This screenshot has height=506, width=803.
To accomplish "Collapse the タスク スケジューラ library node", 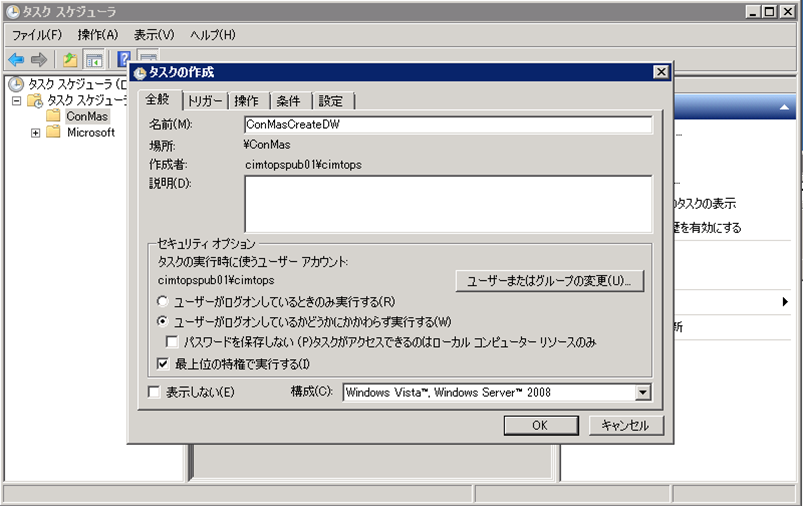I will [x=17, y=101].
